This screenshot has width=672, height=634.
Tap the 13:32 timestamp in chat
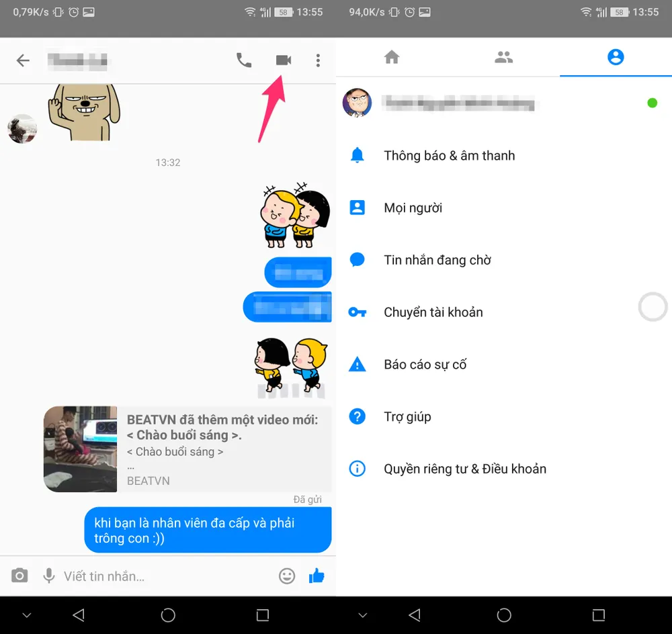pos(168,163)
